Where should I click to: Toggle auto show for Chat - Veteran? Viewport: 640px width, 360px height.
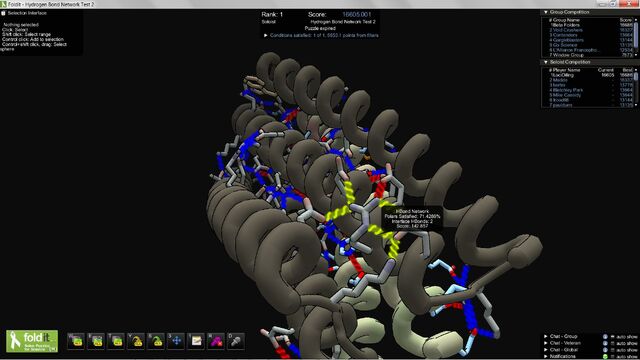(x=612, y=343)
